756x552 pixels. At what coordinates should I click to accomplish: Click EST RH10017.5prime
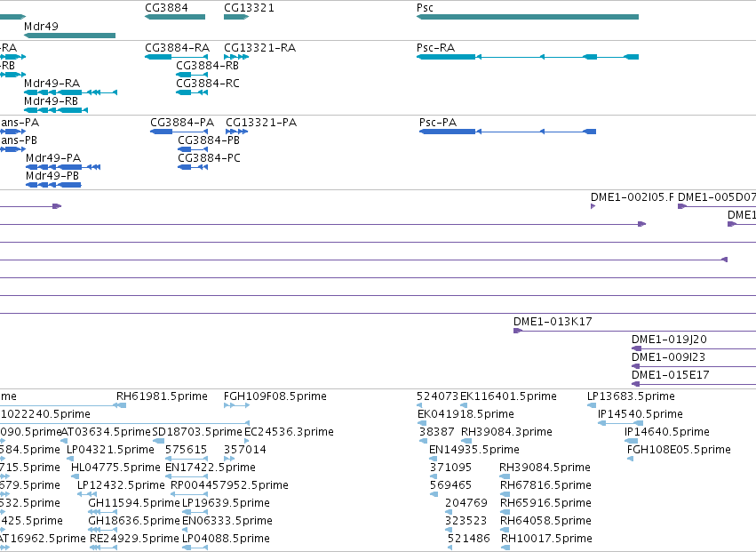[546, 540]
